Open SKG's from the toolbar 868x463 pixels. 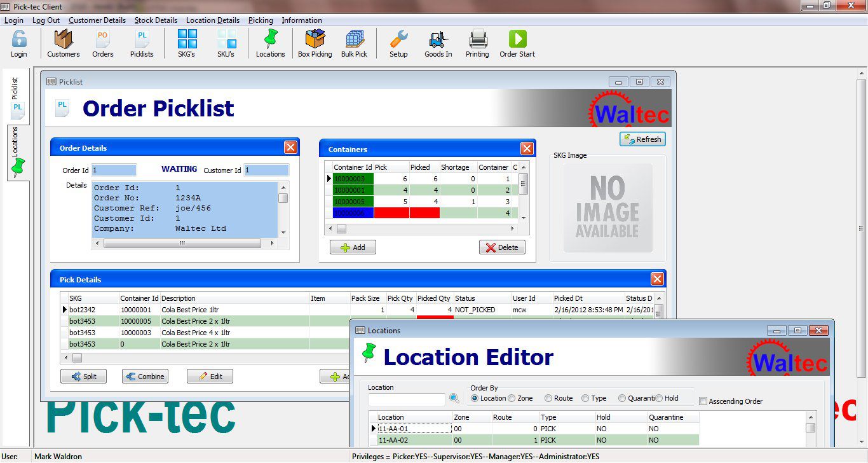186,43
